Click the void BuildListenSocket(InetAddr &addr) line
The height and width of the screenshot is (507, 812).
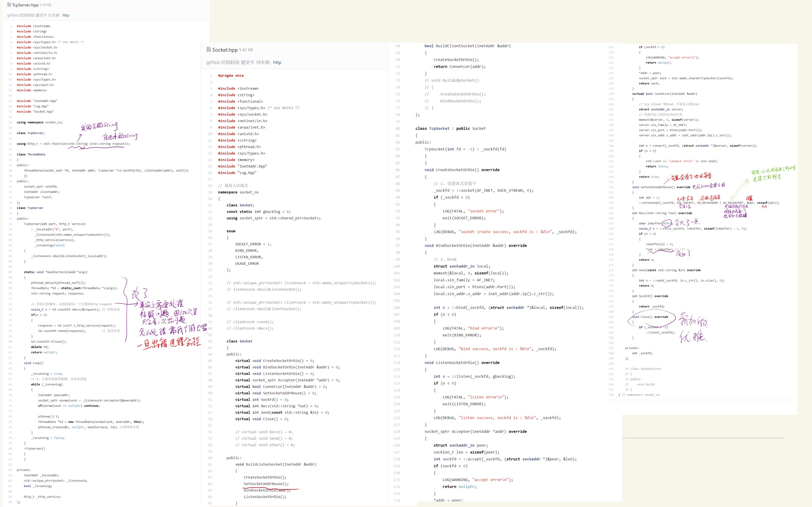275,464
